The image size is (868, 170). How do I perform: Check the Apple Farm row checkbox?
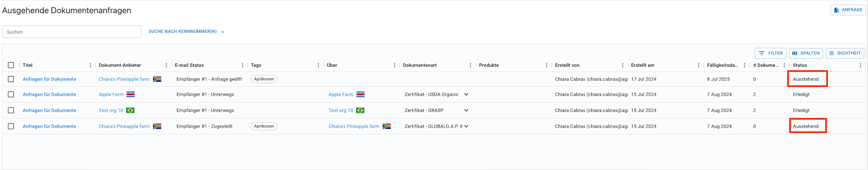[x=11, y=94]
